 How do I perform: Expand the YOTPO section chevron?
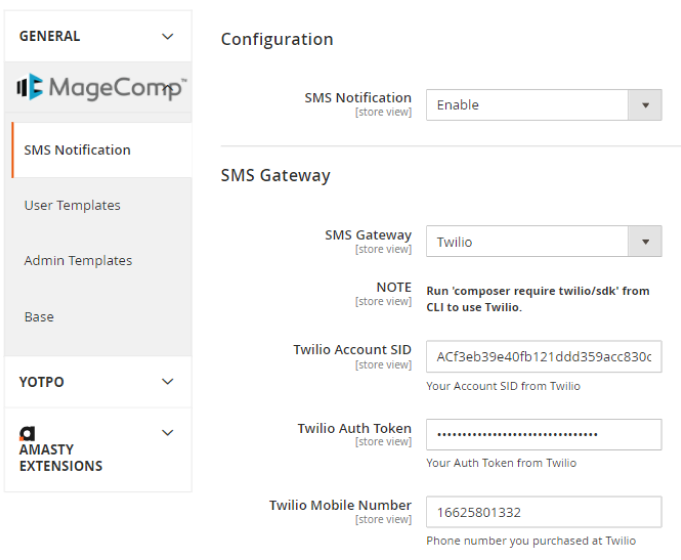pyautogui.click(x=168, y=382)
